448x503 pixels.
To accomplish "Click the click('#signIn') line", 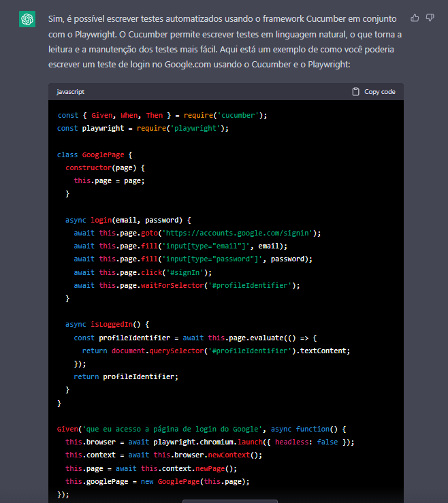I will click(143, 272).
